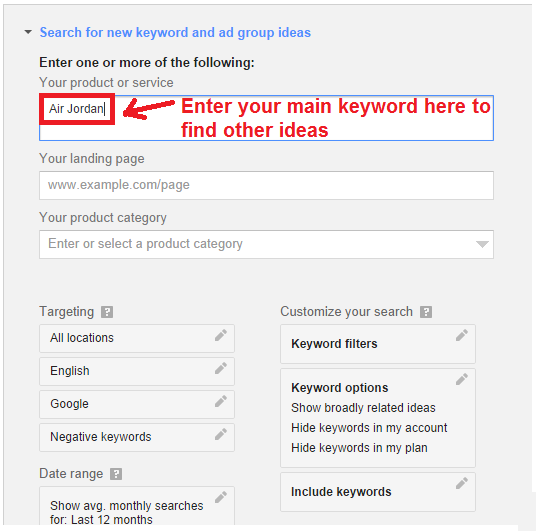Click the Date range help icon
Image resolution: width=536 pixels, height=531 pixels.
(116, 474)
